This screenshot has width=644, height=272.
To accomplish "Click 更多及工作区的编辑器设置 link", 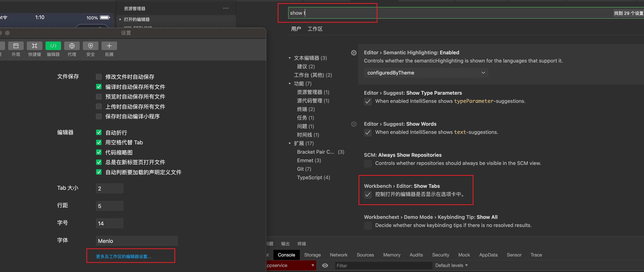I will [x=123, y=256].
